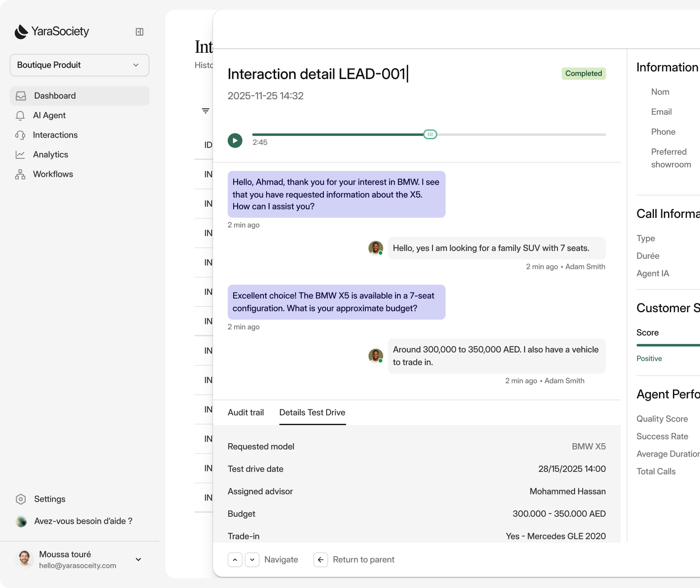
Task: Click the test drive date 28/15/2025 14:00
Action: tap(572, 469)
